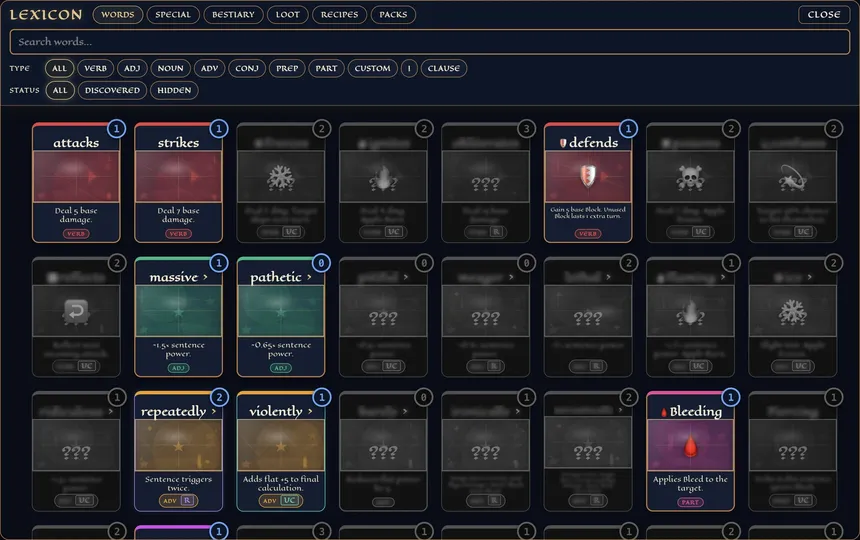Show only HIDDEN words
This screenshot has width=860, height=540.
tap(174, 90)
